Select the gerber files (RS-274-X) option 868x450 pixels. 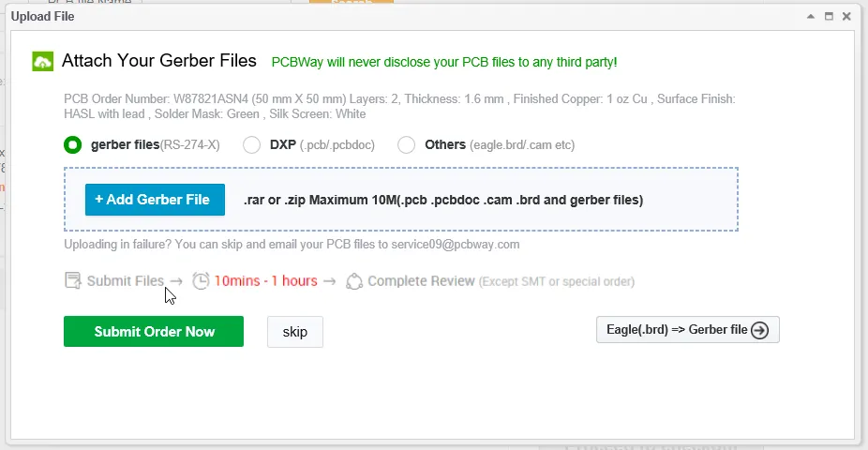pyautogui.click(x=73, y=144)
